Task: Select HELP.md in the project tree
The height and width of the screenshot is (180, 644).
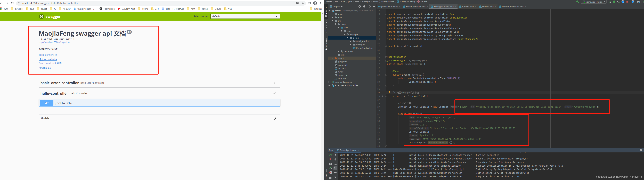Action: click(340, 68)
